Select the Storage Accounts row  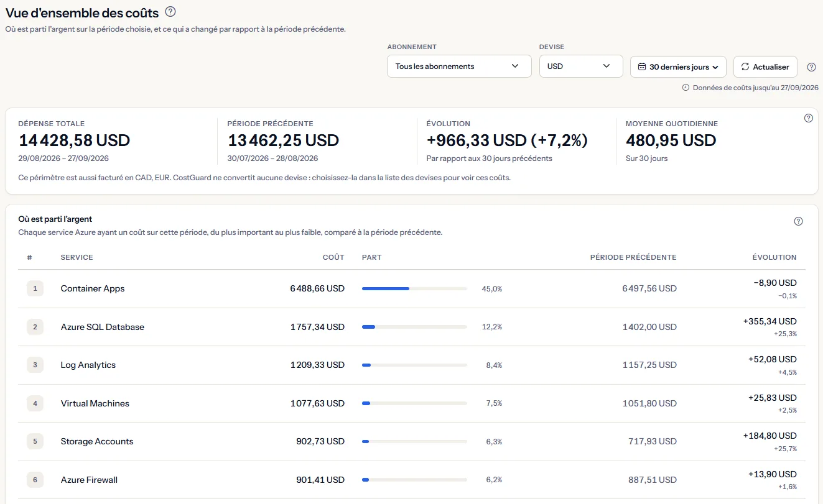pos(412,442)
